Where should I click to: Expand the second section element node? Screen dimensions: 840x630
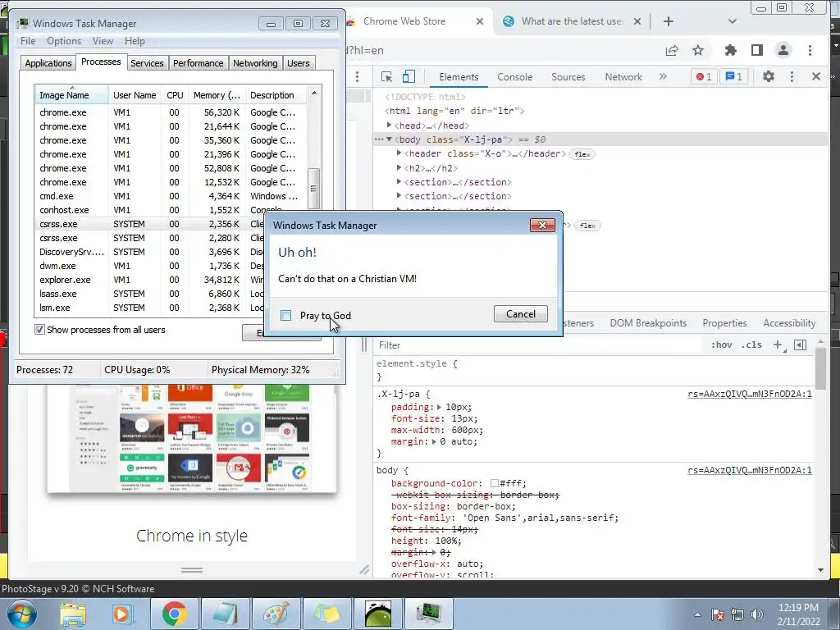click(x=399, y=195)
